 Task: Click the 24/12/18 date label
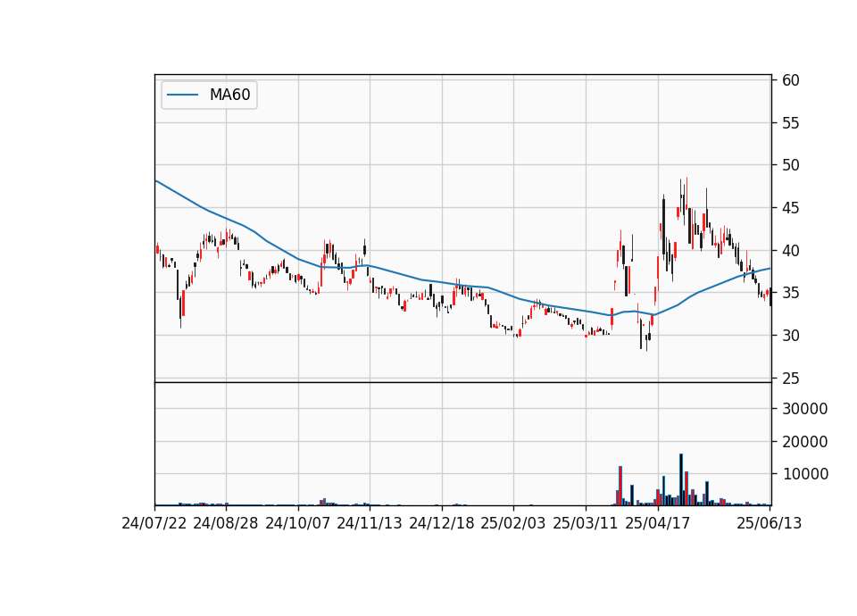coord(442,523)
